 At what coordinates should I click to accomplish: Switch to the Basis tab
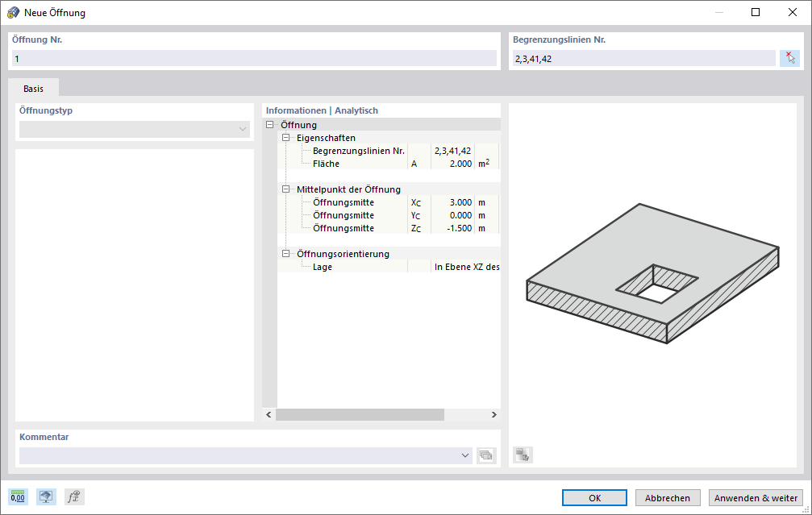tap(33, 89)
